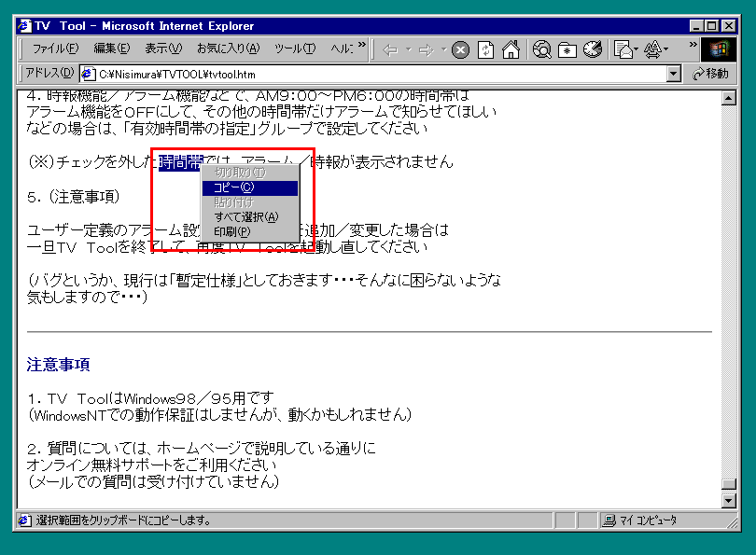
Task: Open the お気に入り(A) menu
Action: click(x=230, y=49)
